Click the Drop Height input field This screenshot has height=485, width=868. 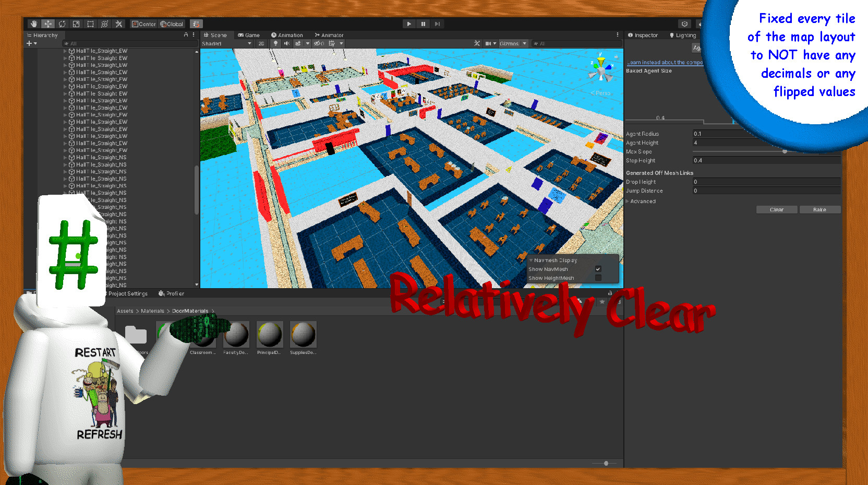(766, 182)
